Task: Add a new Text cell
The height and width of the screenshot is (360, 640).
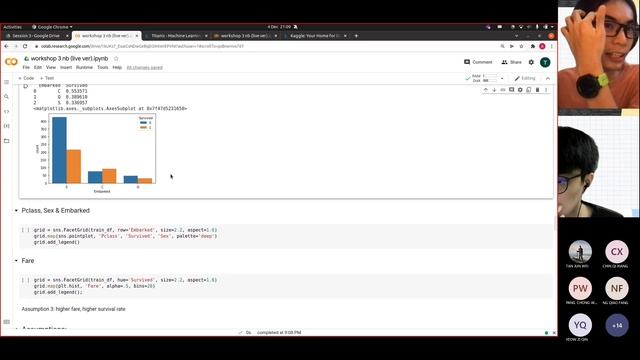Action: (x=47, y=78)
